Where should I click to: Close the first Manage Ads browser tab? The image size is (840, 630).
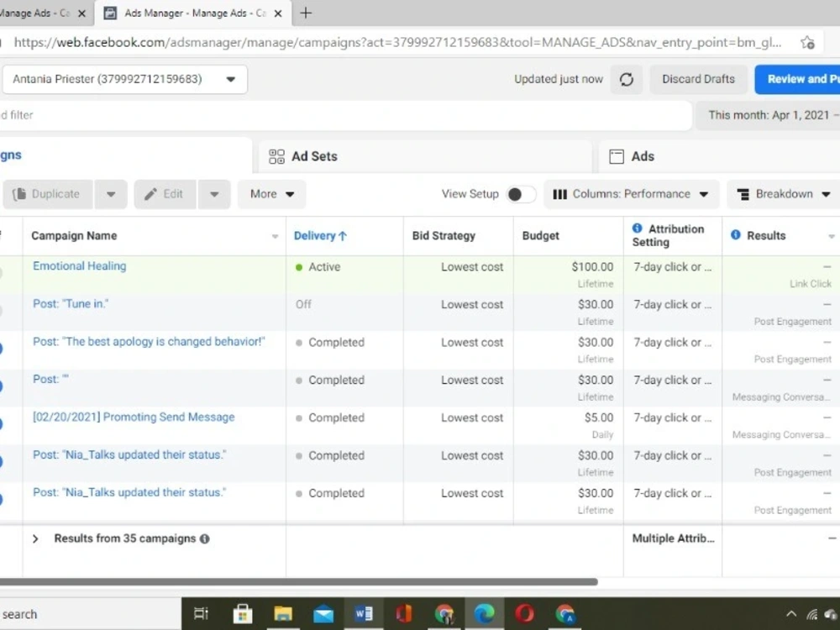(x=82, y=13)
